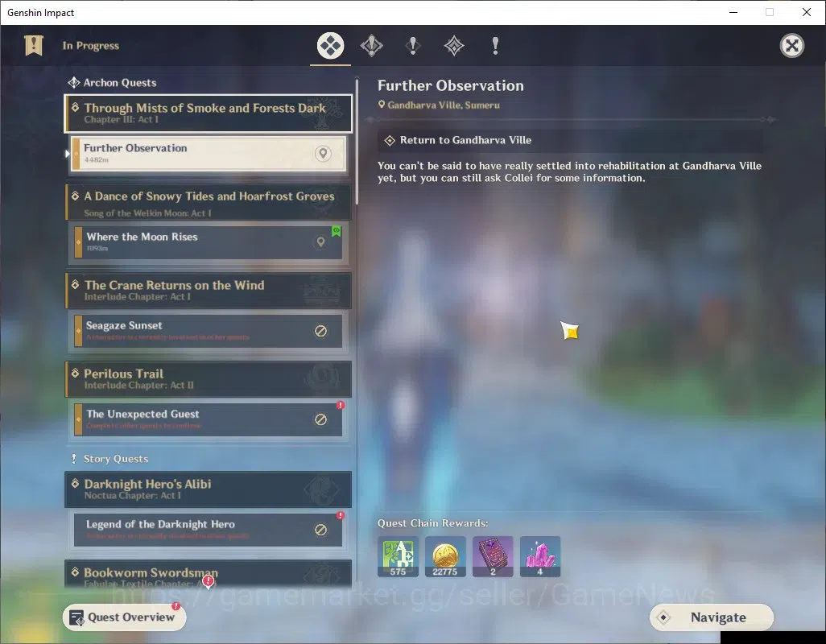
Task: Collapse The Crane Returns on the Wind
Action: tap(208, 291)
